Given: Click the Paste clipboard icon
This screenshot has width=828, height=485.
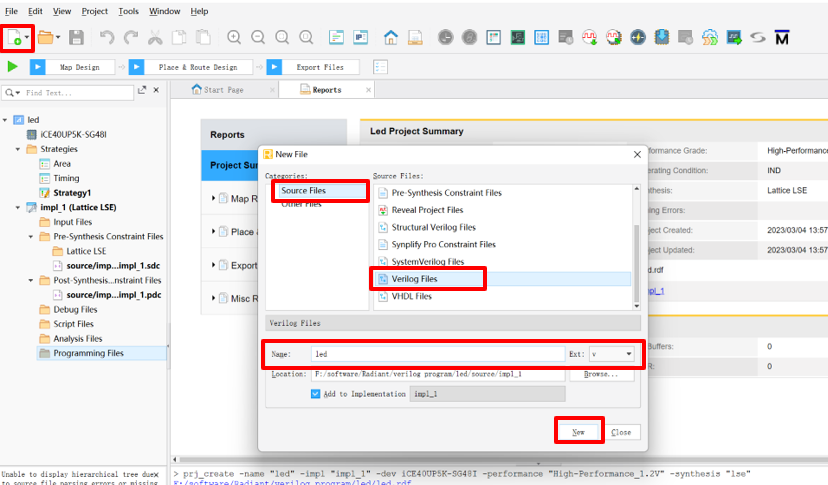Looking at the screenshot, I should [x=203, y=38].
